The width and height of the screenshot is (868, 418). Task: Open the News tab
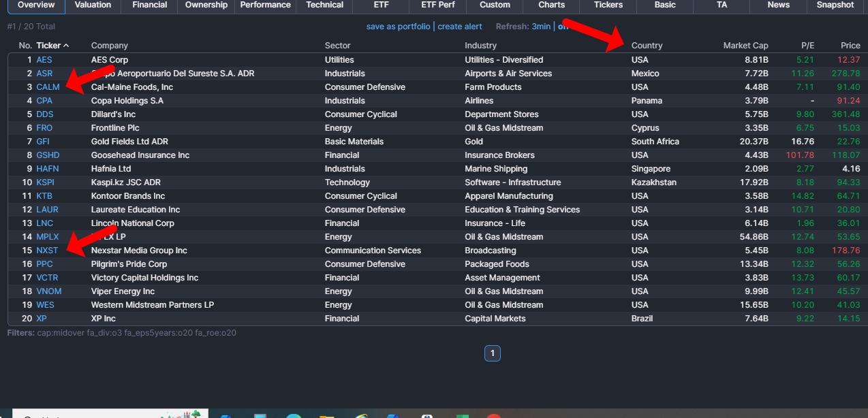click(x=778, y=5)
